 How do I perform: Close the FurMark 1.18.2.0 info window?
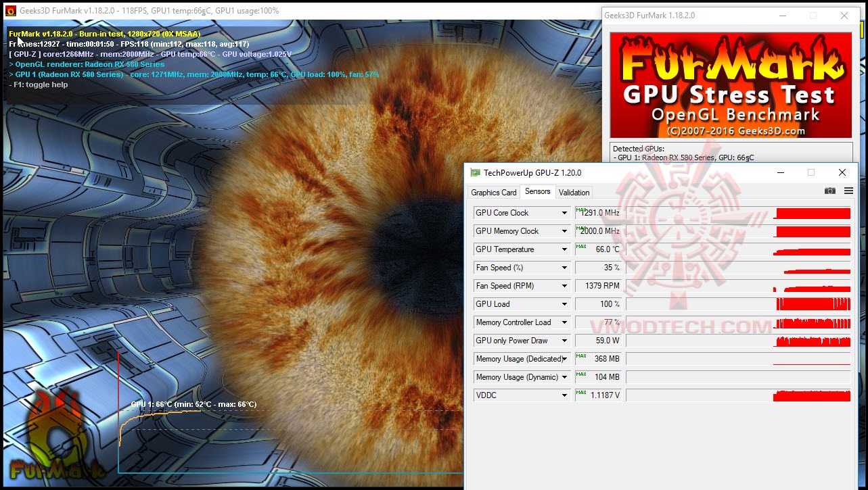tap(844, 16)
